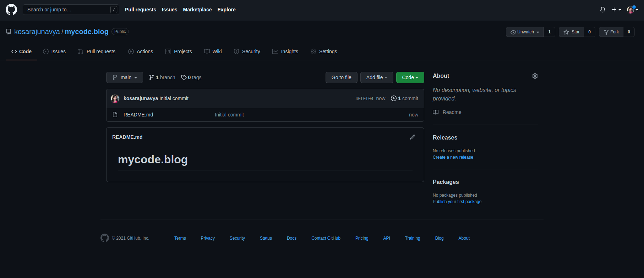Open Issues in top navigation
Viewport: 644px width, 278px height.
[x=169, y=10]
